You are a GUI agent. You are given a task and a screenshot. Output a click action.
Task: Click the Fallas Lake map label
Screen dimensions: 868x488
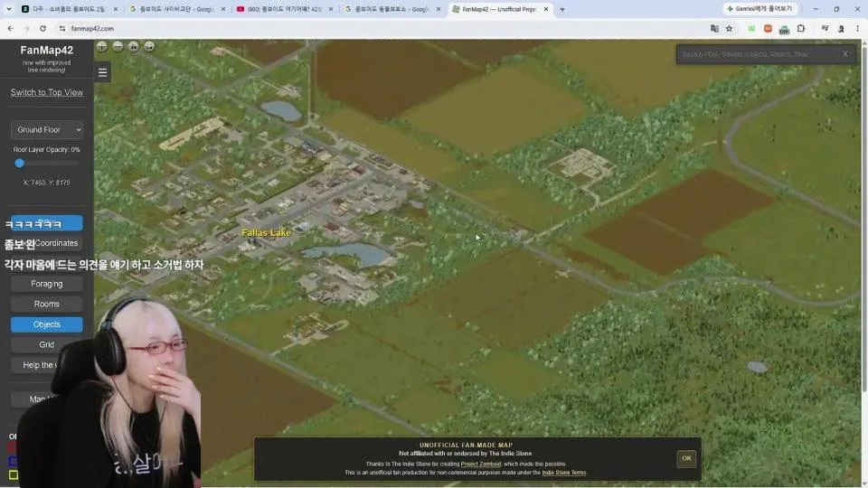coord(266,233)
